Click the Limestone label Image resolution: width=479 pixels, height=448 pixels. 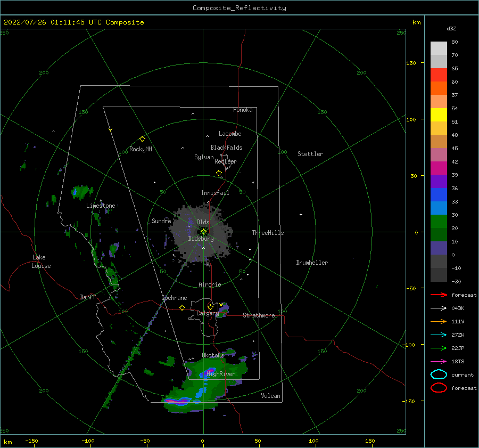(x=101, y=206)
